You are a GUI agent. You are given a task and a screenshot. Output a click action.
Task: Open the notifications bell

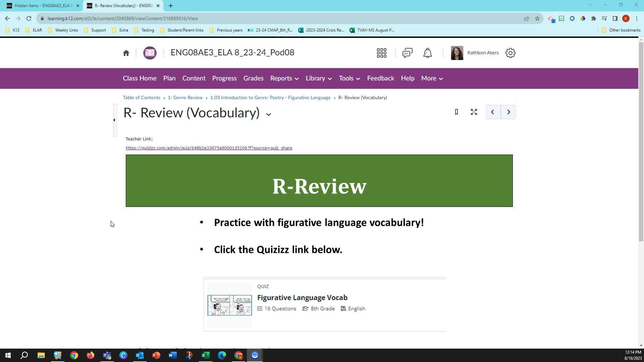[x=427, y=53]
